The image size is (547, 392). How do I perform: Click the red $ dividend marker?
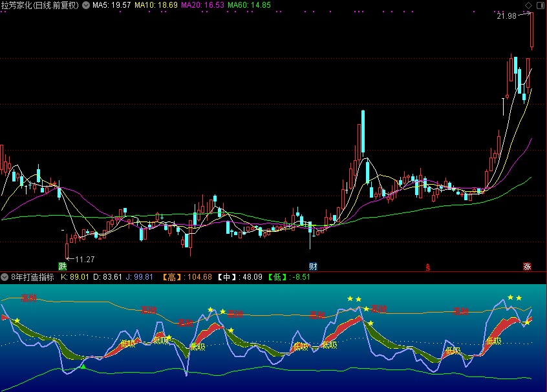tap(427, 266)
